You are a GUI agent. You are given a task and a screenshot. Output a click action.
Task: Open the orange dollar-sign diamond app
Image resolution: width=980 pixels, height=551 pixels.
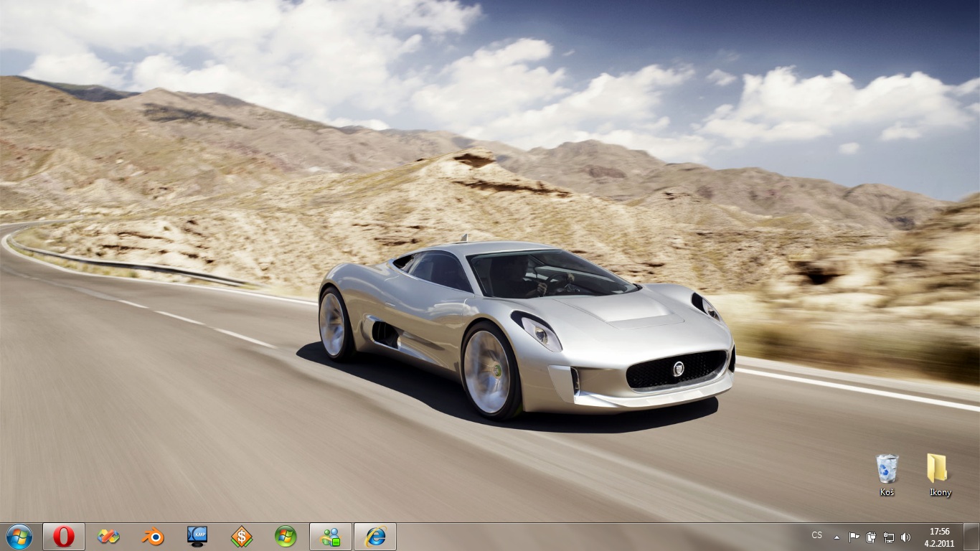[x=241, y=536]
